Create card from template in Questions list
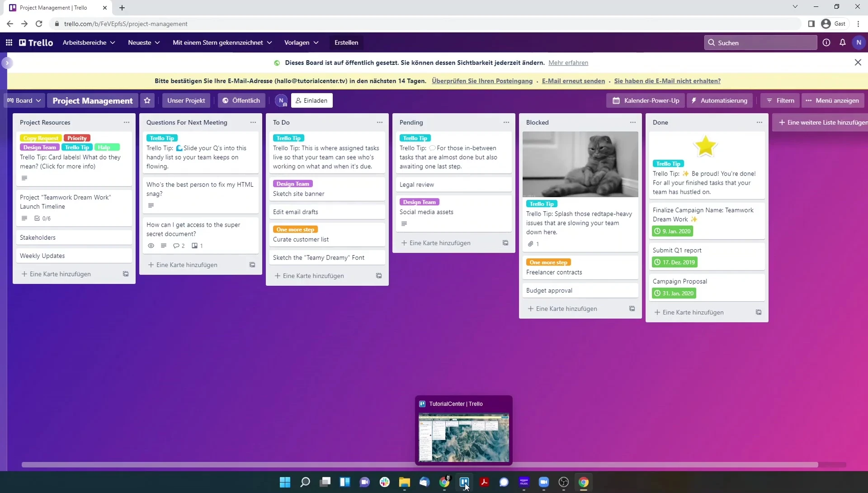The height and width of the screenshot is (493, 868). coord(252,265)
